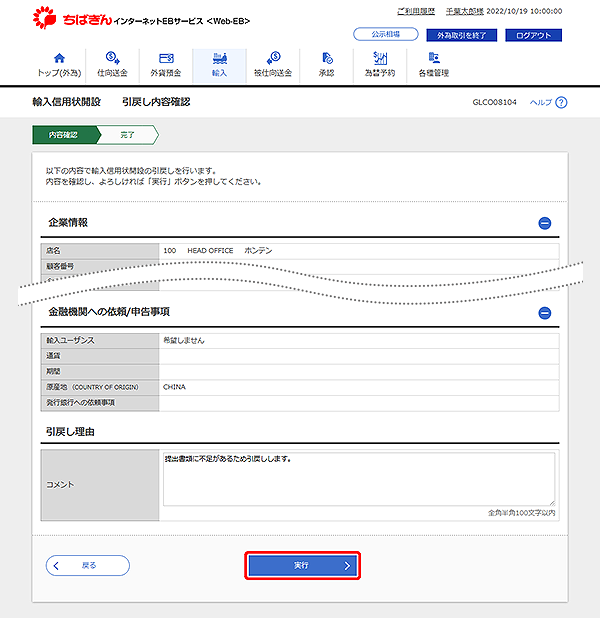Click the HEAD OFFICE branch name

point(210,251)
